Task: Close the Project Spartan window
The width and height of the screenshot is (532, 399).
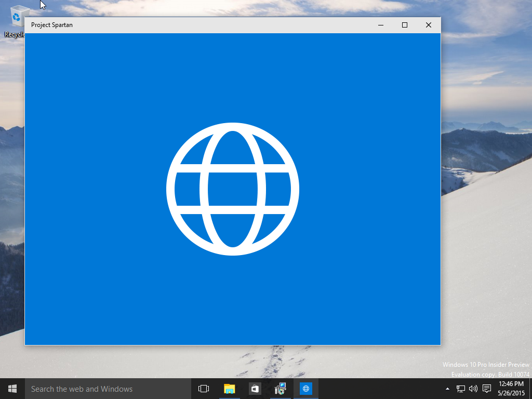Action: 429,25
